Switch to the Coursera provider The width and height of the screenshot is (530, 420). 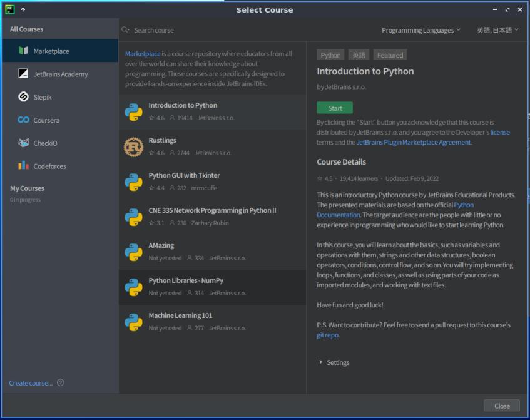(x=60, y=120)
